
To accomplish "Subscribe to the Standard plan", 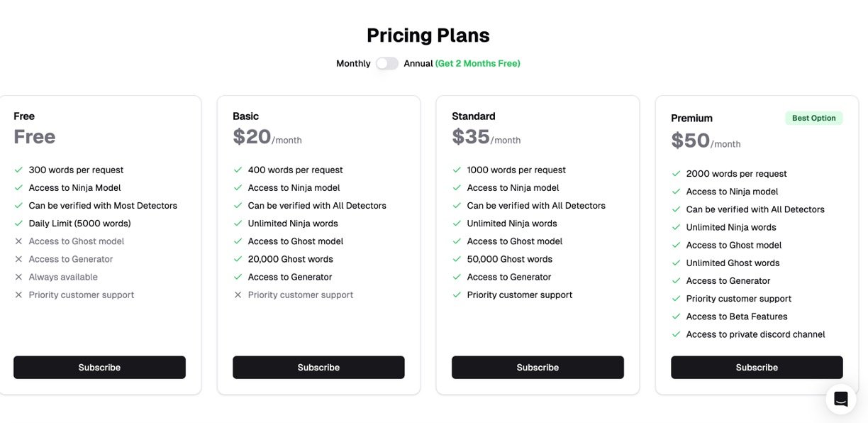I will [x=538, y=368].
